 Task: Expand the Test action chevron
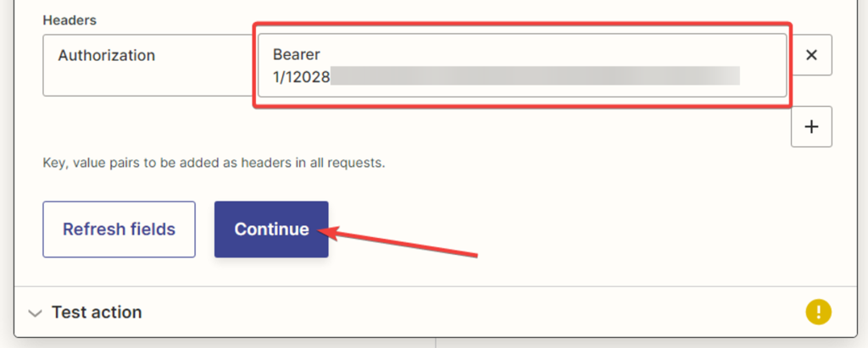click(x=35, y=312)
